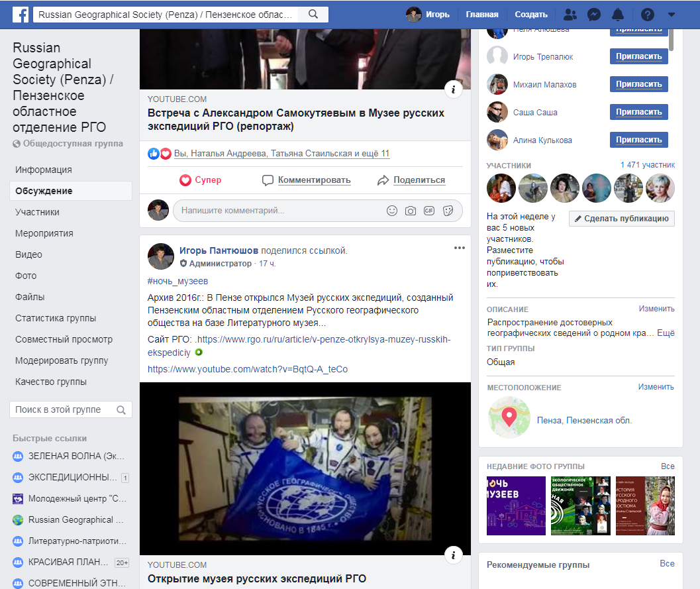Open sticker picker in comment box

coord(448,210)
